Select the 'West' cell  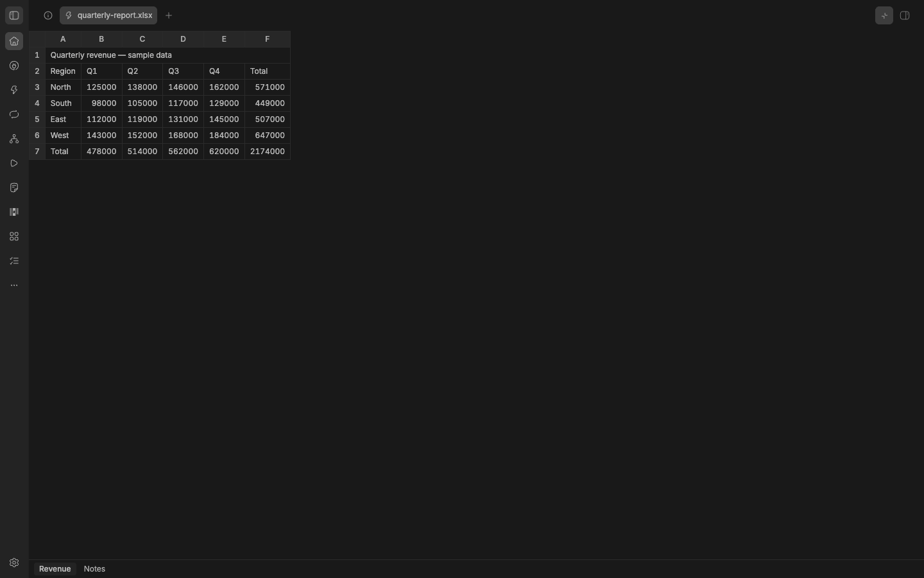click(63, 136)
